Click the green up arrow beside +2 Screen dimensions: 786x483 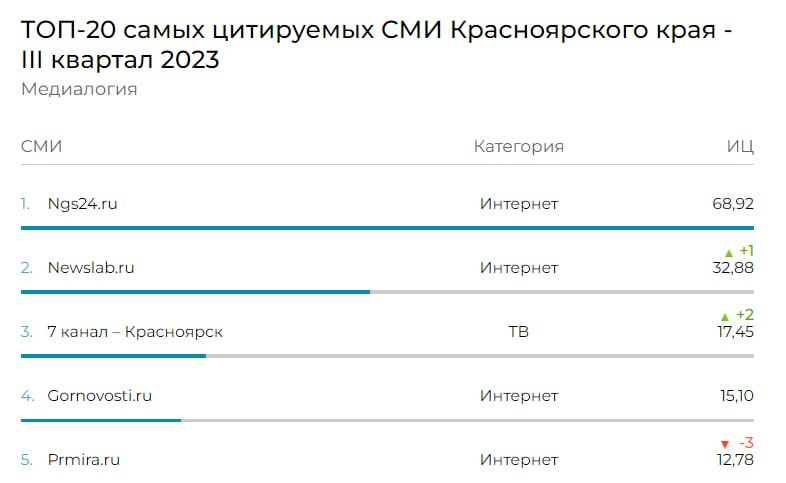(725, 317)
